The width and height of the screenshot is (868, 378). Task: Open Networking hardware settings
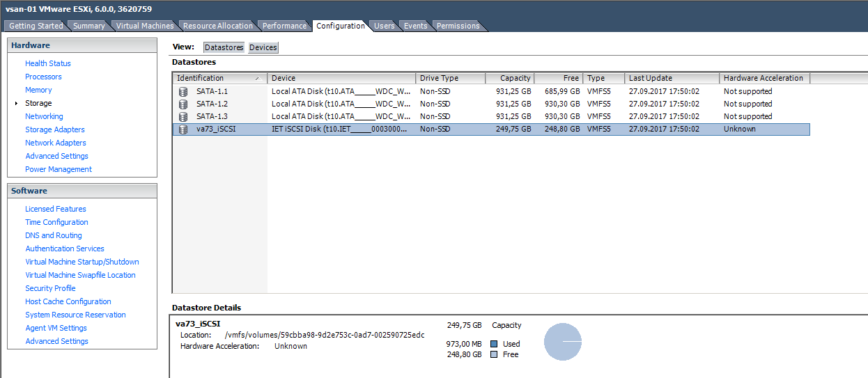(x=44, y=116)
